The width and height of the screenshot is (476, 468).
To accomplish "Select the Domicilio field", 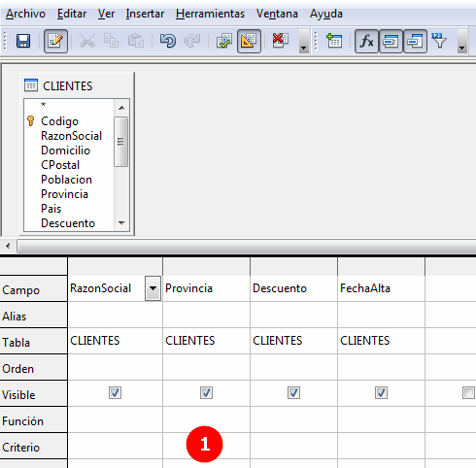I will (x=65, y=150).
